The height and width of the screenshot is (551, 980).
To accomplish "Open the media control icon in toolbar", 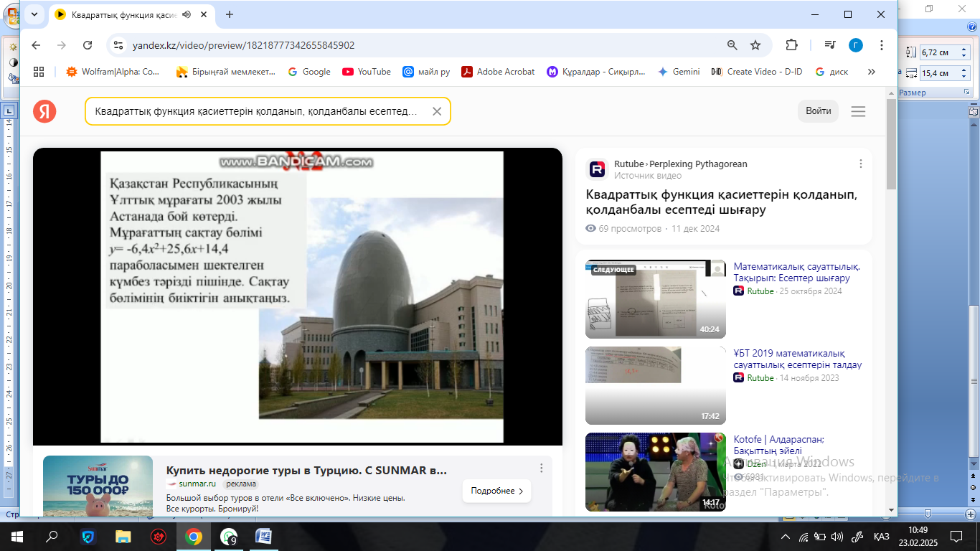I will (x=830, y=45).
